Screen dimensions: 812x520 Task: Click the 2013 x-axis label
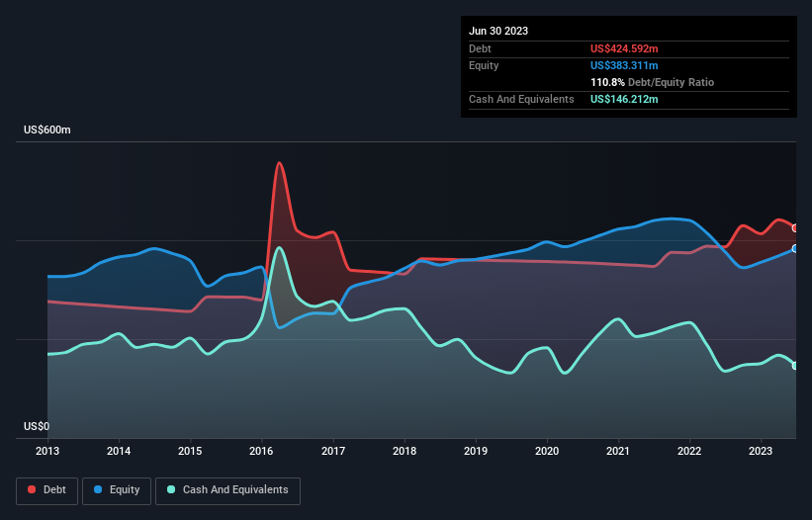(47, 451)
